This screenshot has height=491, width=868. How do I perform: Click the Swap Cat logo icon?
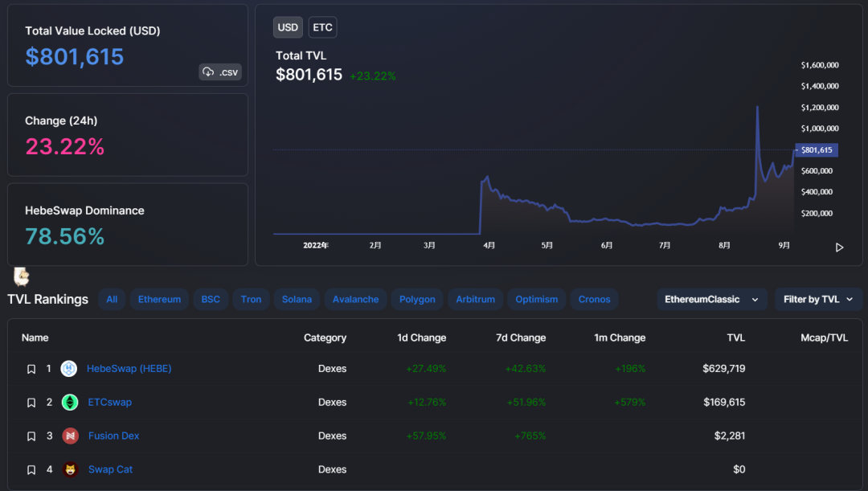point(70,470)
